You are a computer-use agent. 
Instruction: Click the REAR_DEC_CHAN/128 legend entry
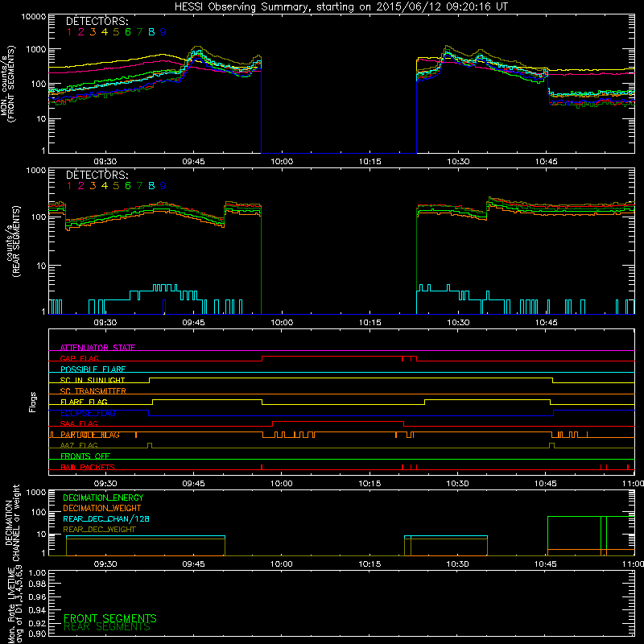click(x=106, y=519)
